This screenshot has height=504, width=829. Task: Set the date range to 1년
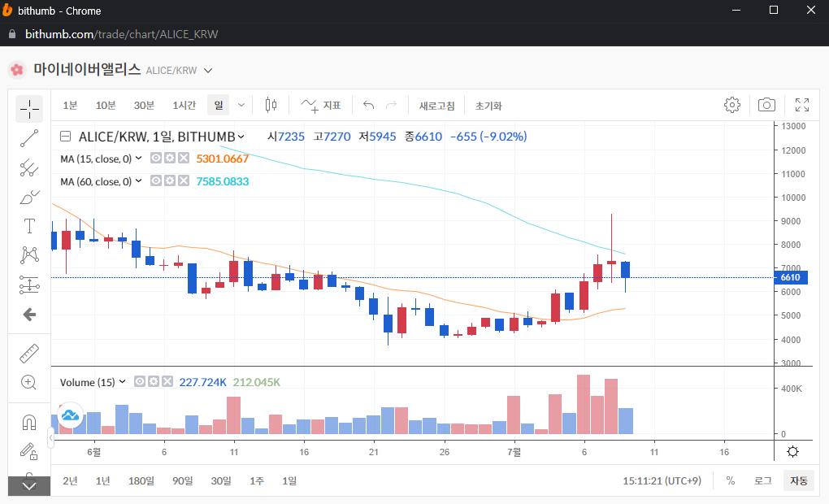pyautogui.click(x=103, y=480)
